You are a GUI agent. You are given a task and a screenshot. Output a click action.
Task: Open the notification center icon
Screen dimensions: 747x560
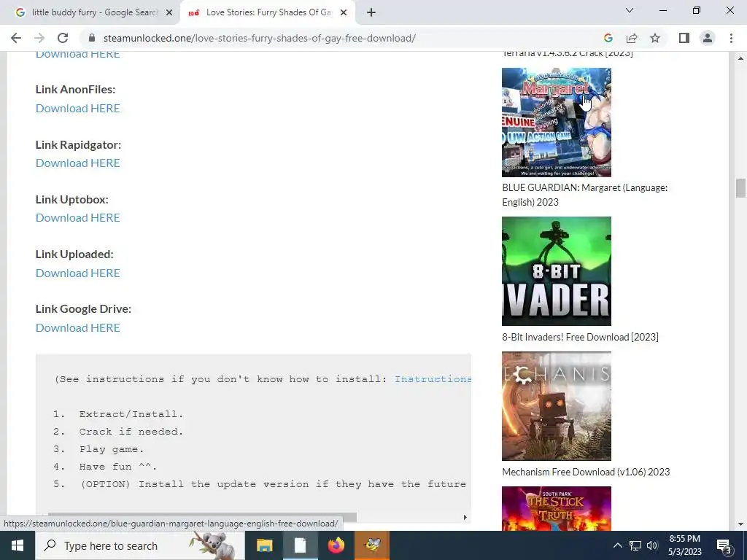click(724, 545)
